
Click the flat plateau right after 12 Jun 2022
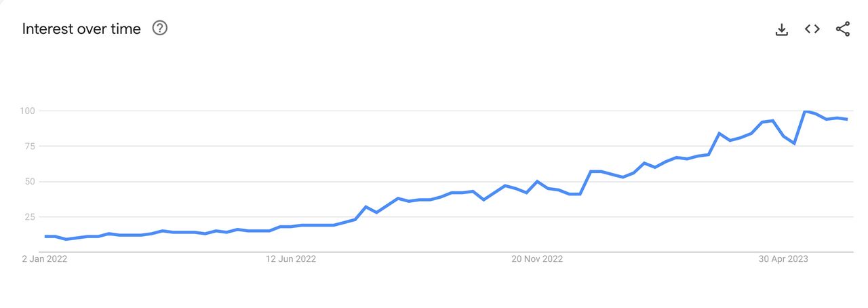[x=317, y=225]
